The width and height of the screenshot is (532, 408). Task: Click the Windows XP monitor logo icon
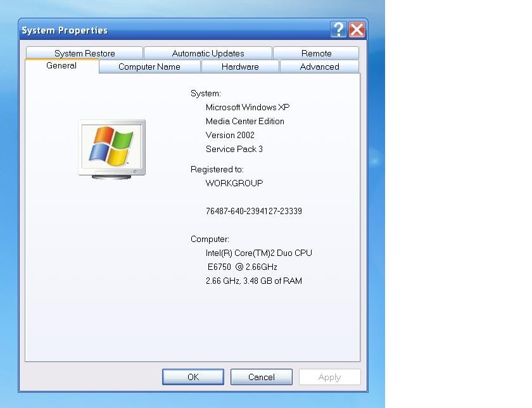tap(111, 148)
